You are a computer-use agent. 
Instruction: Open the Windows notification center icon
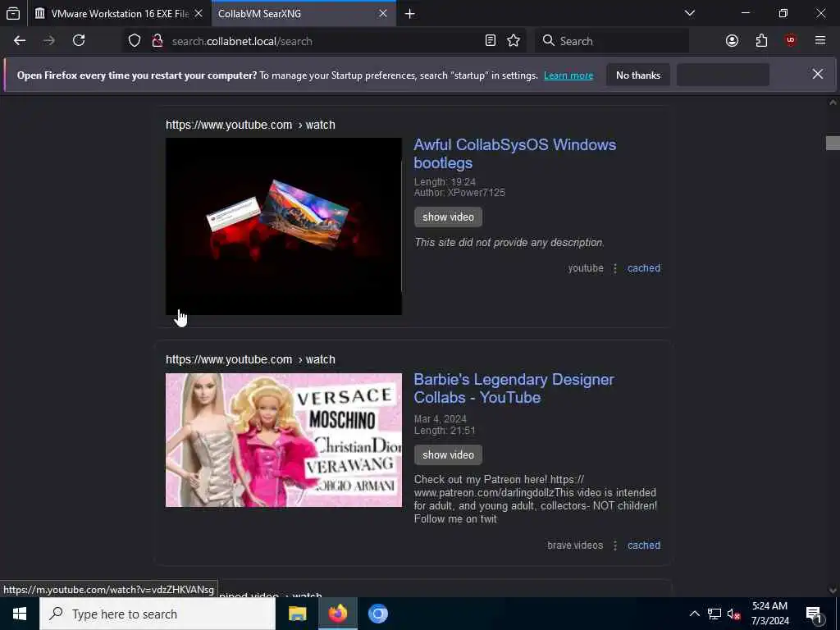pos(814,614)
